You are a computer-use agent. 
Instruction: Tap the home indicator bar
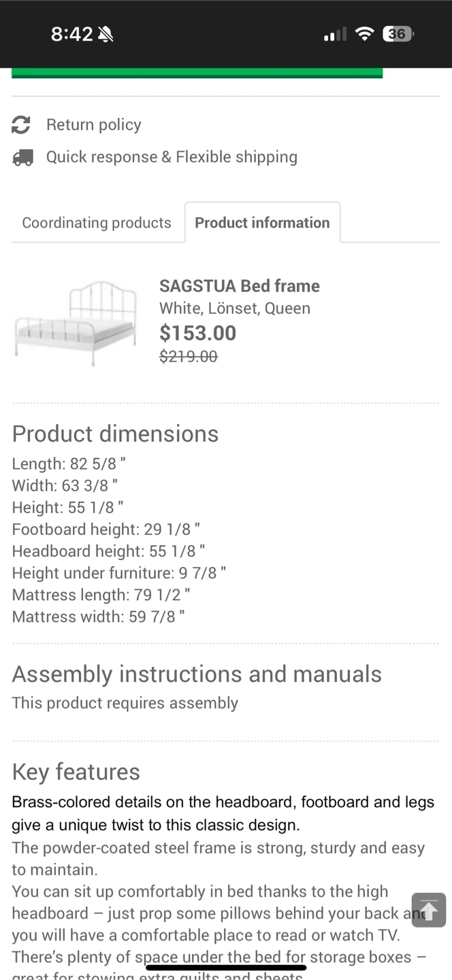[226, 967]
